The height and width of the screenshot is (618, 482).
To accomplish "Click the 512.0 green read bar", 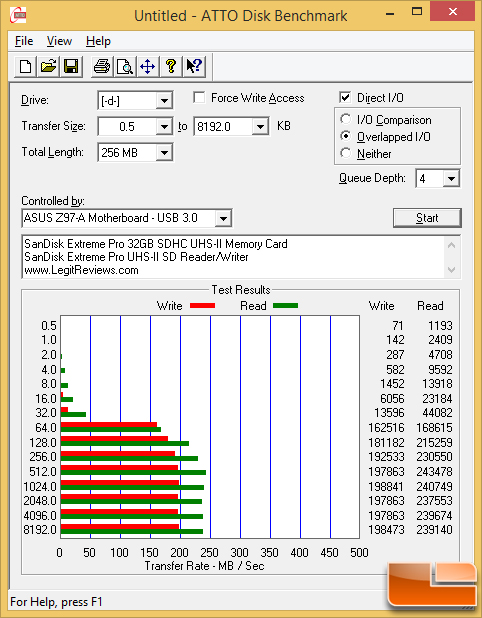I will (133, 473).
